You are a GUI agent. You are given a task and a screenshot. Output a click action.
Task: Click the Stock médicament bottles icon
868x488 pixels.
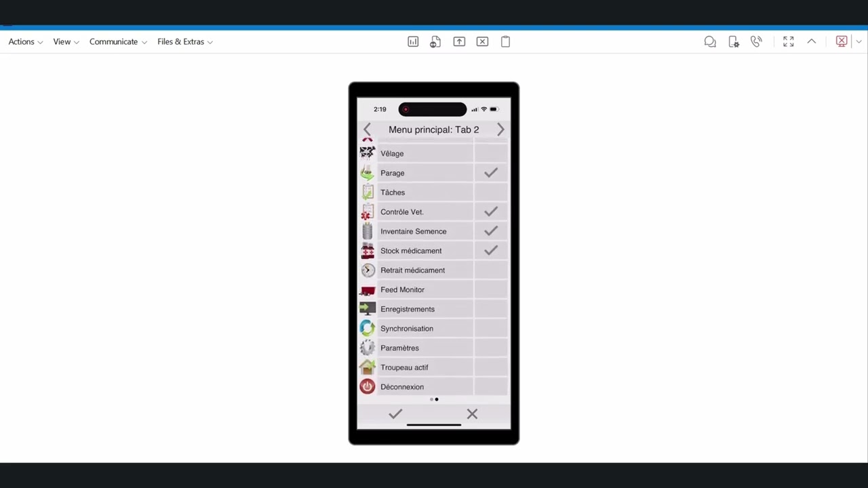pos(367,251)
